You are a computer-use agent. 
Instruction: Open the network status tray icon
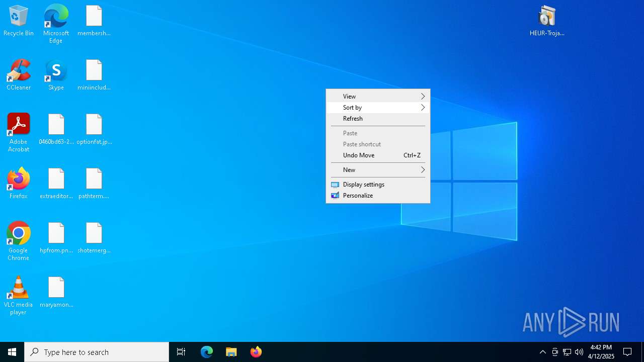tap(567, 352)
